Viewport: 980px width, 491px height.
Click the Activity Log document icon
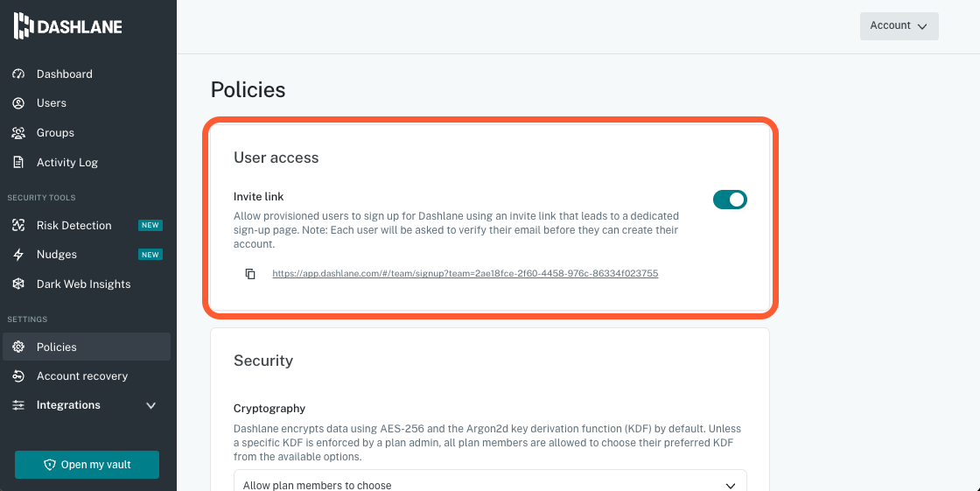pos(18,163)
